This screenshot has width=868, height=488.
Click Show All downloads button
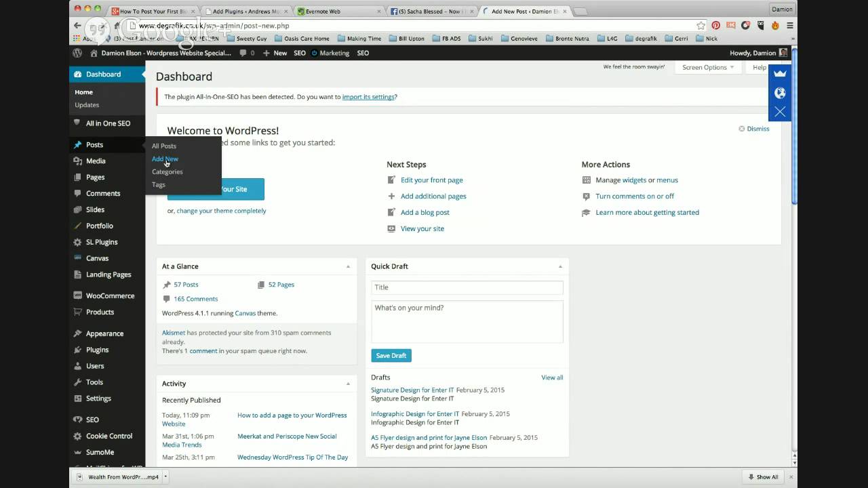coord(762,477)
